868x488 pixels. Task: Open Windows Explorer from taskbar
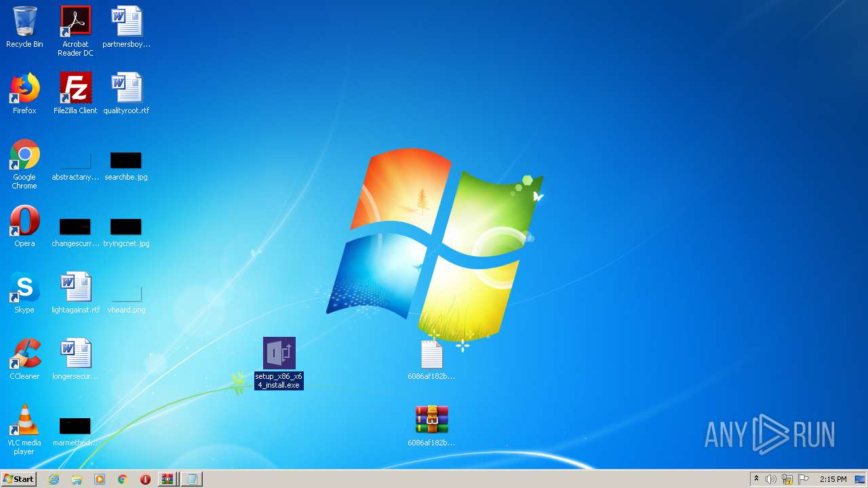coord(77,479)
